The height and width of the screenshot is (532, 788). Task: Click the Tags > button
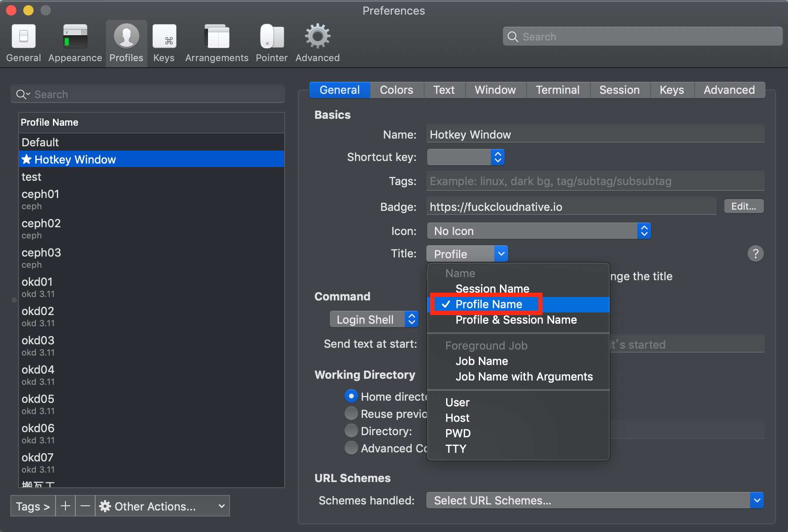pyautogui.click(x=33, y=506)
